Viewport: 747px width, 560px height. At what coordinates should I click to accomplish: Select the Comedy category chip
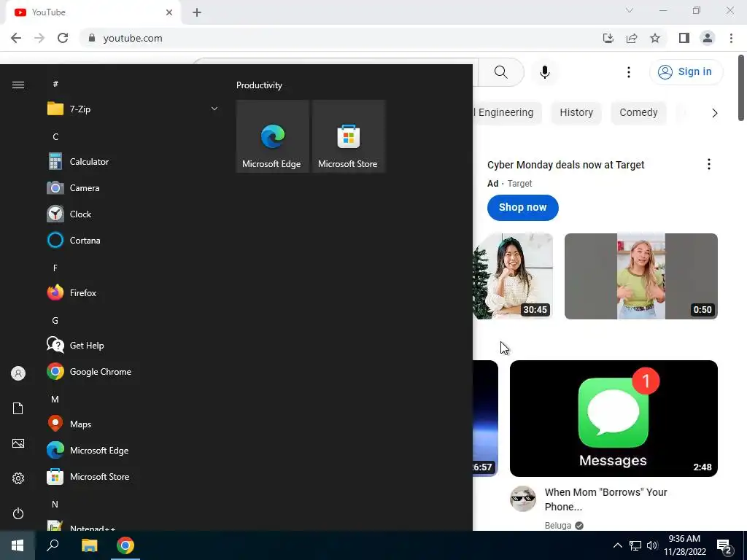click(638, 112)
